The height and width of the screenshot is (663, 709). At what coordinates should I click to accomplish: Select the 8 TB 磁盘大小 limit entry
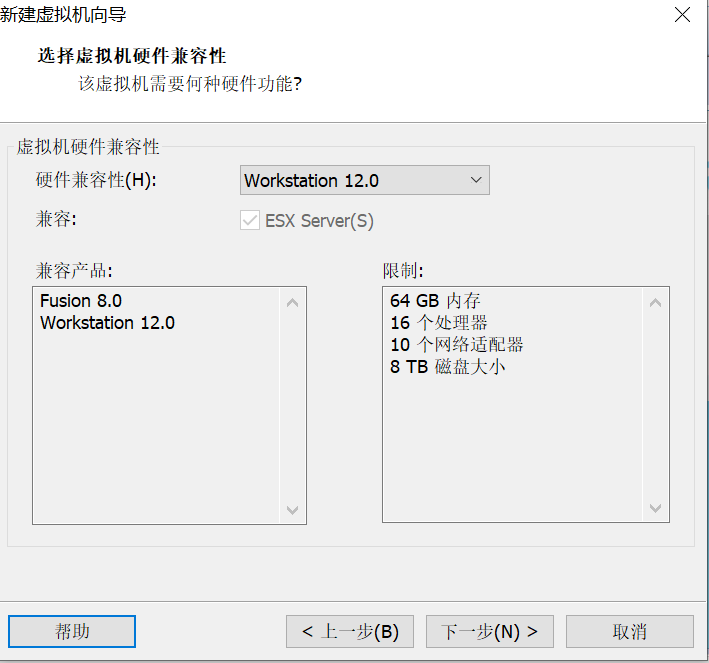click(448, 367)
